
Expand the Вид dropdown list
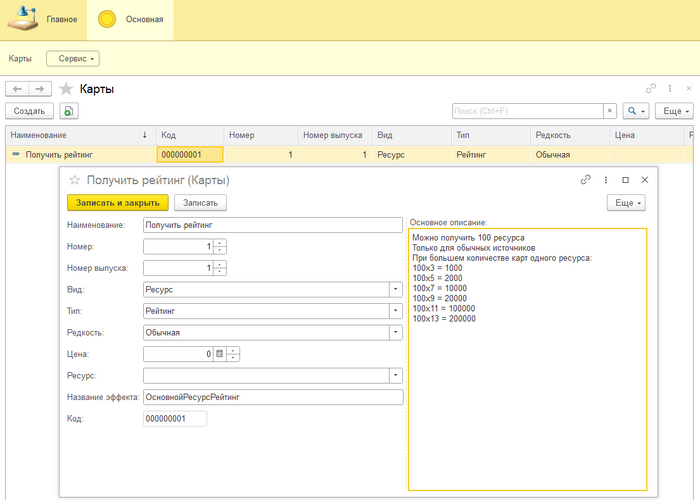pyautogui.click(x=395, y=289)
